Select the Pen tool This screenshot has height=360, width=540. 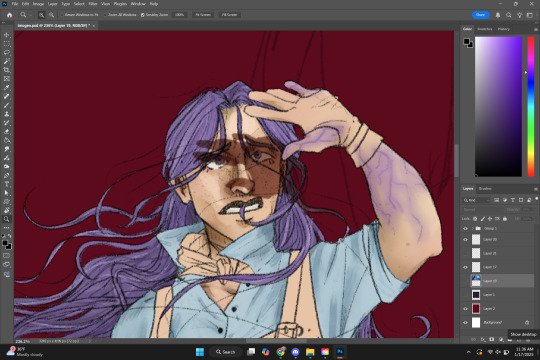7,175
